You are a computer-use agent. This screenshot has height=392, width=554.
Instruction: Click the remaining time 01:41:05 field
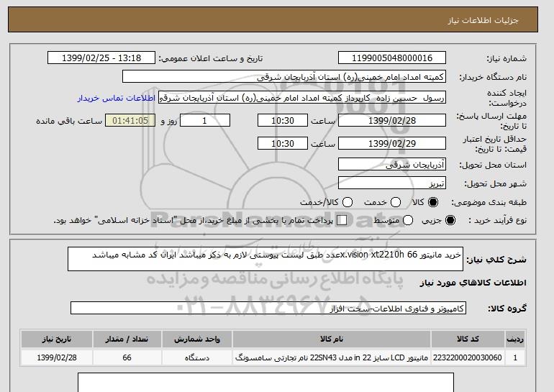click(x=130, y=120)
